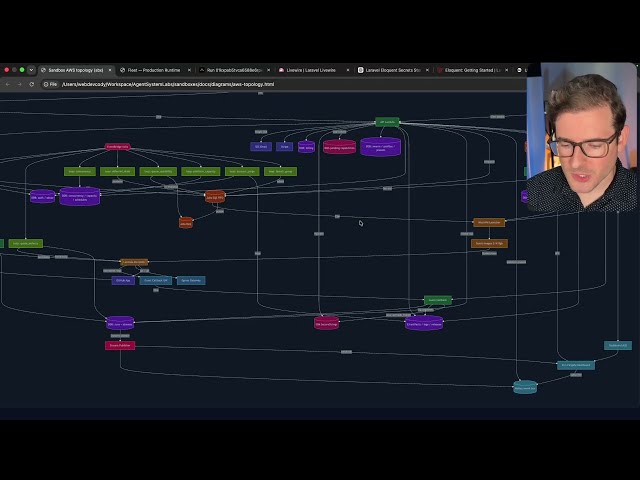Click the Spine Gateway node
This screenshot has width=640, height=480.
point(191,280)
